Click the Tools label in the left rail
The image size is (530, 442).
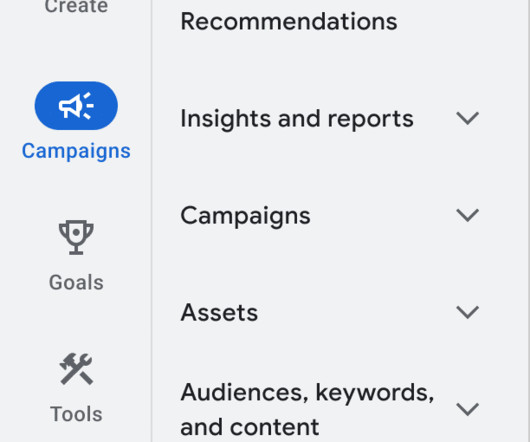[76, 414]
